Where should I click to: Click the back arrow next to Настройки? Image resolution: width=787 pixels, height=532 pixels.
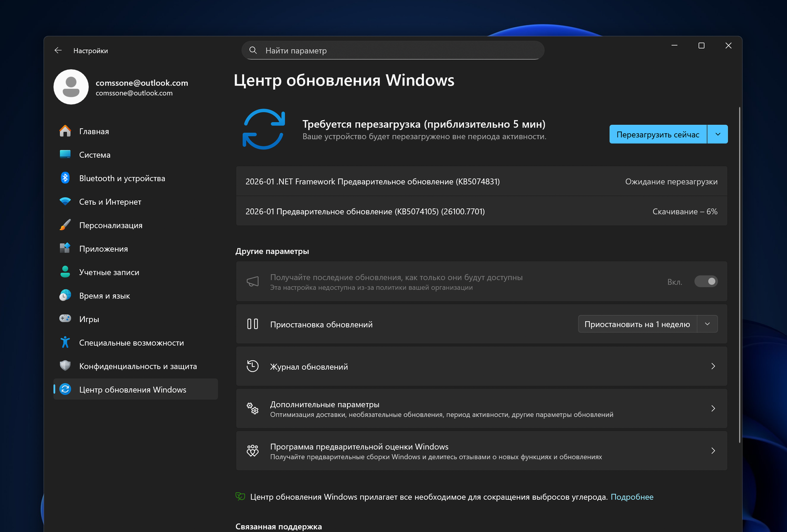[58, 50]
